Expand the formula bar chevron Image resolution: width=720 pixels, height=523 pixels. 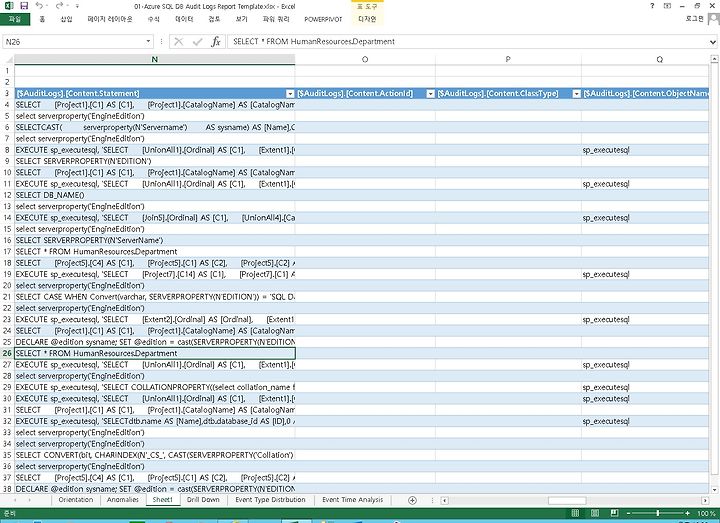(713, 42)
